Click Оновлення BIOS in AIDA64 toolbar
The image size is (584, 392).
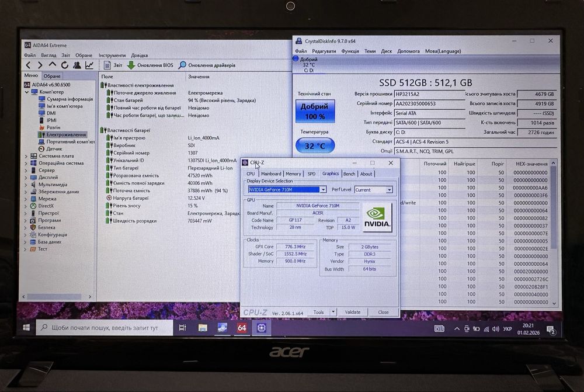(x=151, y=65)
